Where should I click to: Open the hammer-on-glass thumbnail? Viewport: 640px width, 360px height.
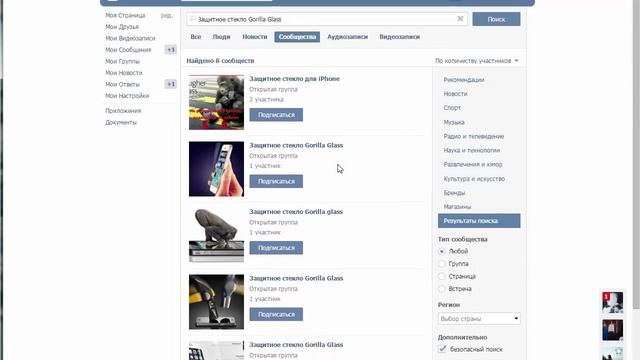(216, 302)
